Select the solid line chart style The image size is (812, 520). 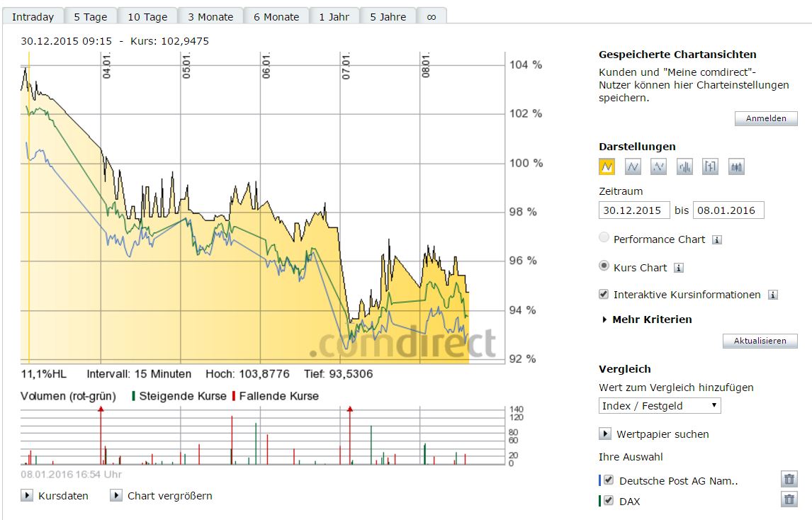[x=633, y=166]
